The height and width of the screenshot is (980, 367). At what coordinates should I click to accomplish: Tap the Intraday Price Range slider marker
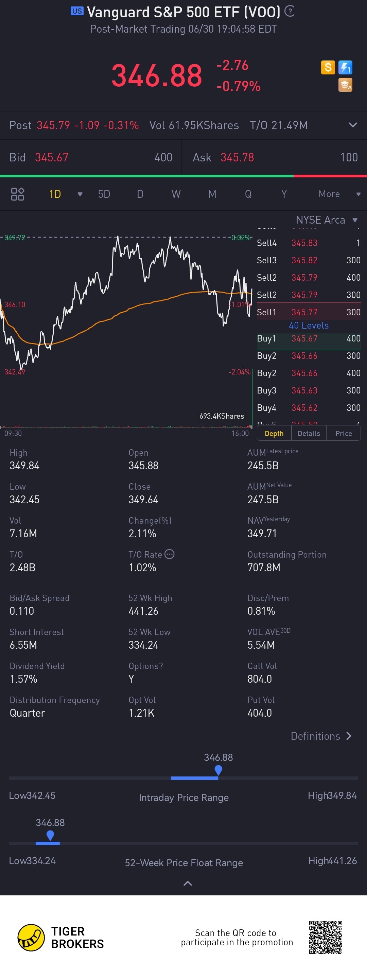point(218,770)
